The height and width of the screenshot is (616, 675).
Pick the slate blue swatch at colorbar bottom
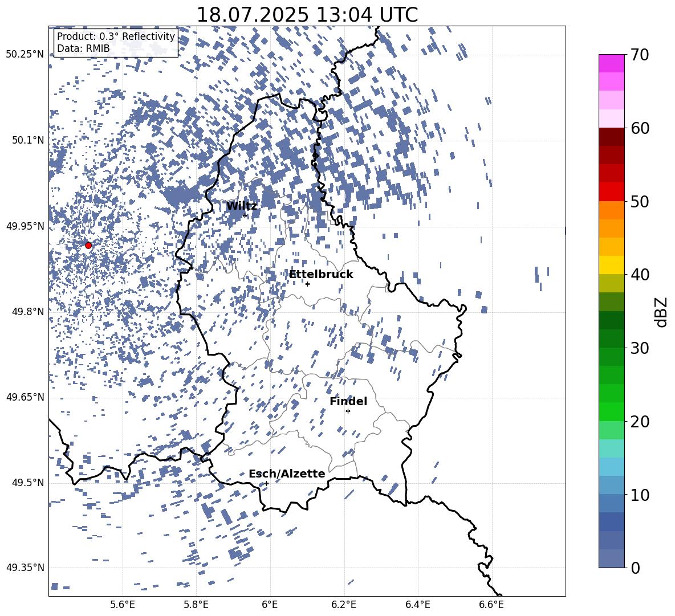[612, 558]
